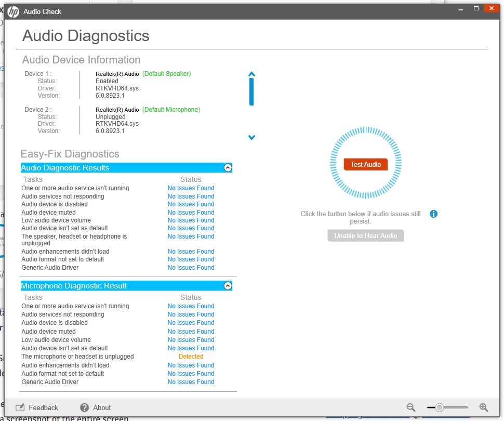
Task: Collapse the Microphone Diagnostic Result section
Action: tap(228, 285)
